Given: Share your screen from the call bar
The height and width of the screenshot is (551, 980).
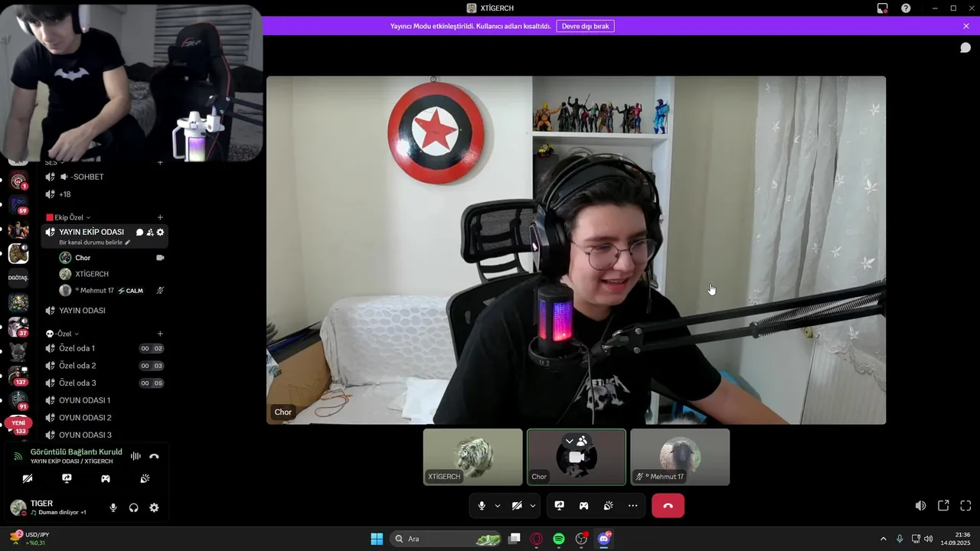Looking at the screenshot, I should point(560,506).
